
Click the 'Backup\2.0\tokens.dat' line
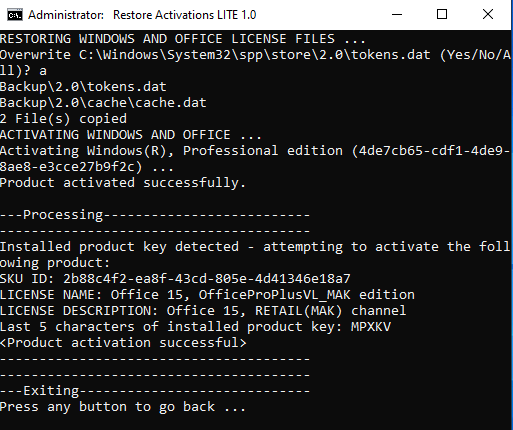[83, 87]
